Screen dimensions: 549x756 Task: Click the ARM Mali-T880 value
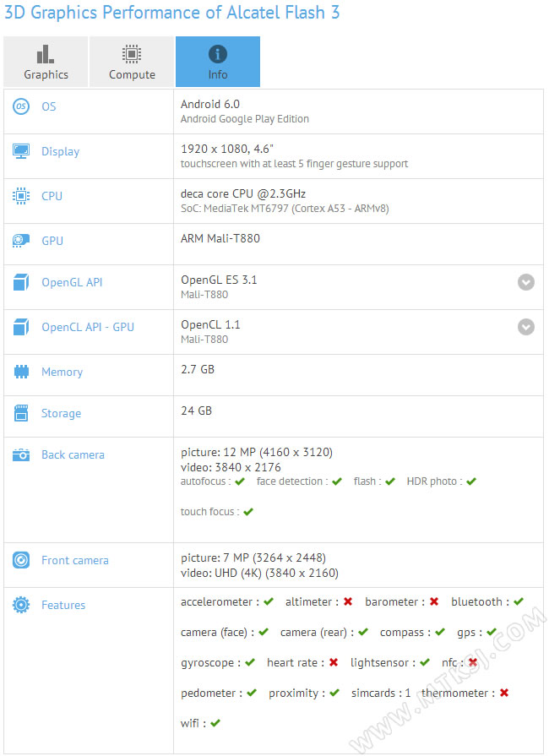pyautogui.click(x=220, y=238)
